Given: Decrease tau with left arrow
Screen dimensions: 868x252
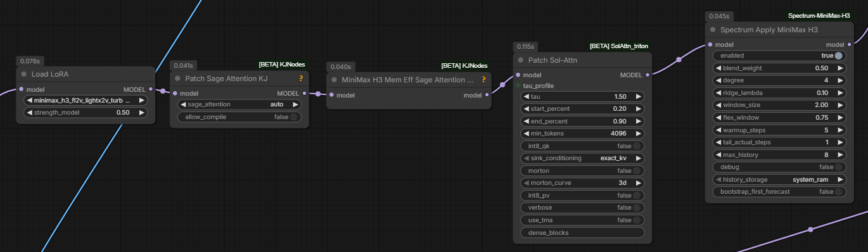Looking at the screenshot, I should [526, 97].
